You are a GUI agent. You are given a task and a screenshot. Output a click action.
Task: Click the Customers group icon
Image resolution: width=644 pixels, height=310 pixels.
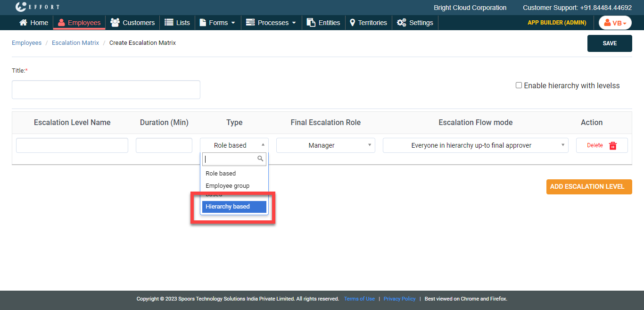115,23
